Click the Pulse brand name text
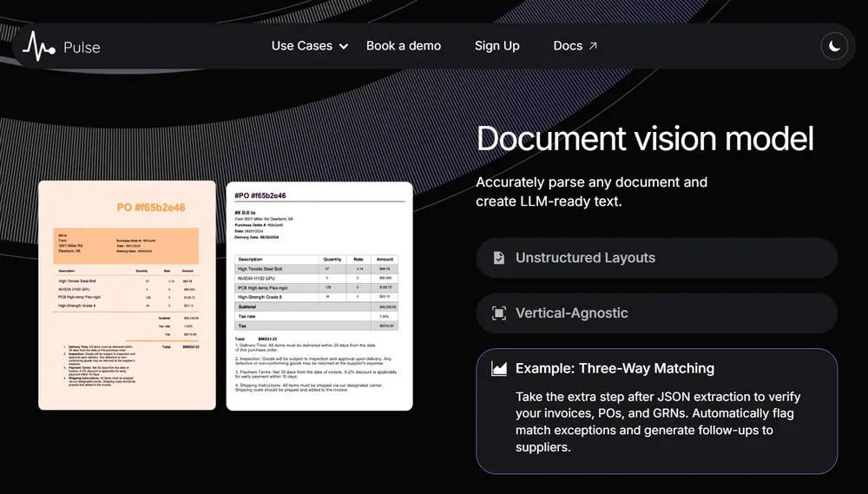The width and height of the screenshot is (868, 494). point(82,47)
